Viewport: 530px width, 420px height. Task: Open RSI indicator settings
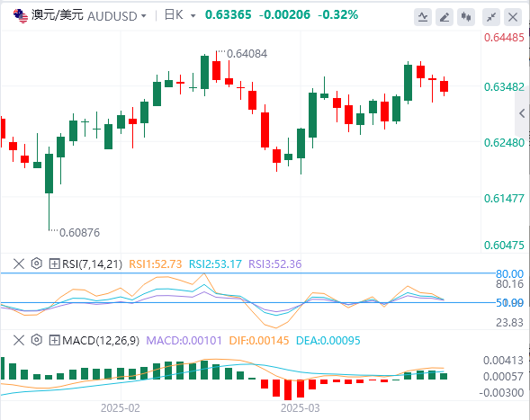pyautogui.click(x=37, y=264)
